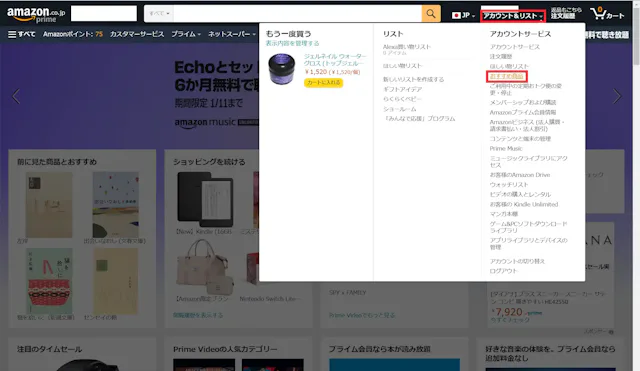Go to previous banner slide arrow
Screen dimensions: 640x371
pyautogui.click(x=16, y=96)
